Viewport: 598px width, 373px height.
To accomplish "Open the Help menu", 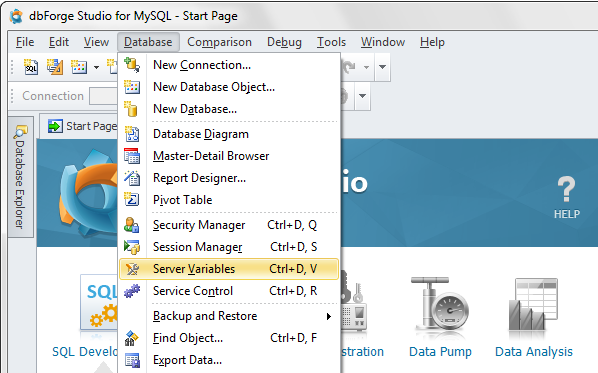I will (432, 42).
